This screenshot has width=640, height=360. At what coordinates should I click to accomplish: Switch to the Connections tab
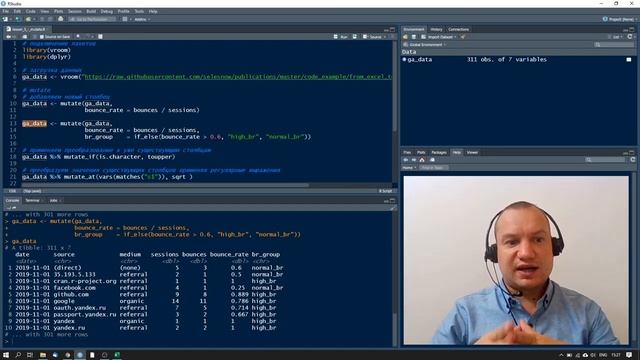pyautogui.click(x=458, y=29)
